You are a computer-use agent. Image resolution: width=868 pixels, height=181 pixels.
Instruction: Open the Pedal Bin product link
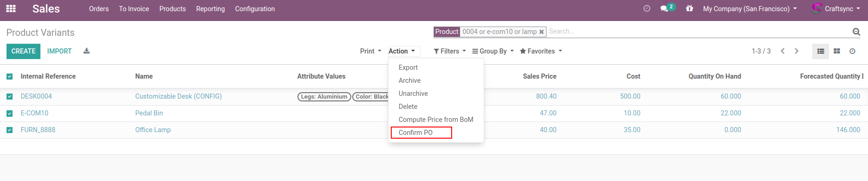coord(149,113)
